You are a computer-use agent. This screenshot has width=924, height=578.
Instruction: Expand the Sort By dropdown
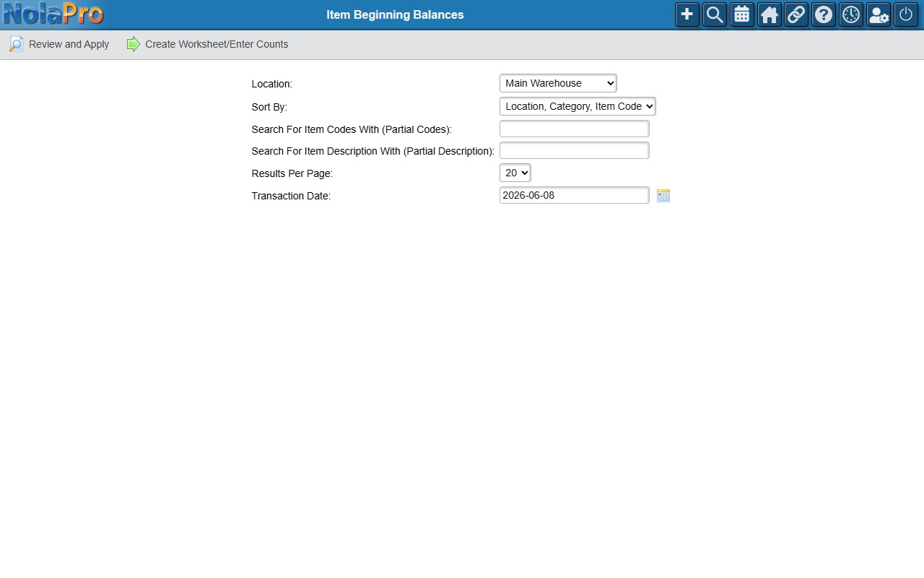pyautogui.click(x=577, y=106)
